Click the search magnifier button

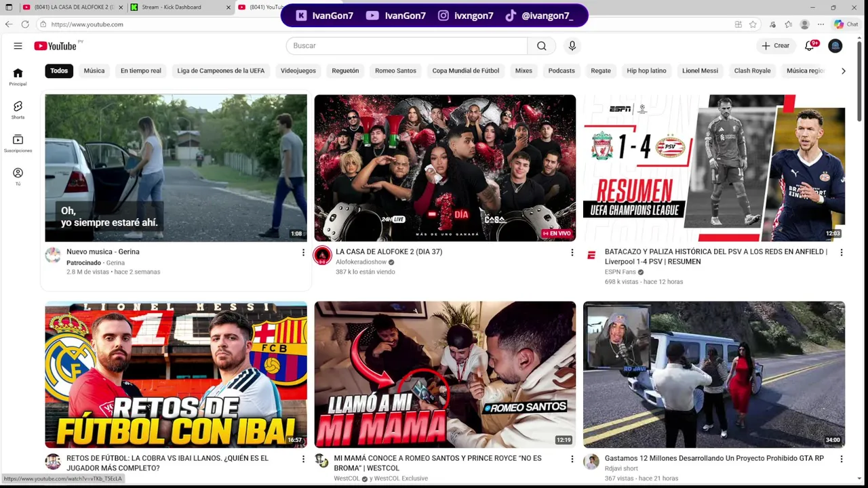pyautogui.click(x=541, y=45)
